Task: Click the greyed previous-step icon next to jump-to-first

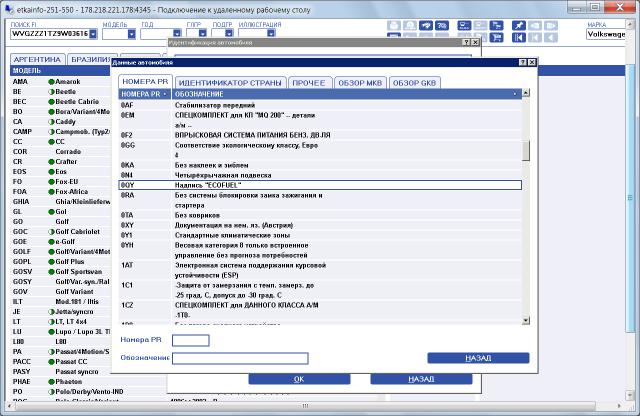Action: coord(535,38)
